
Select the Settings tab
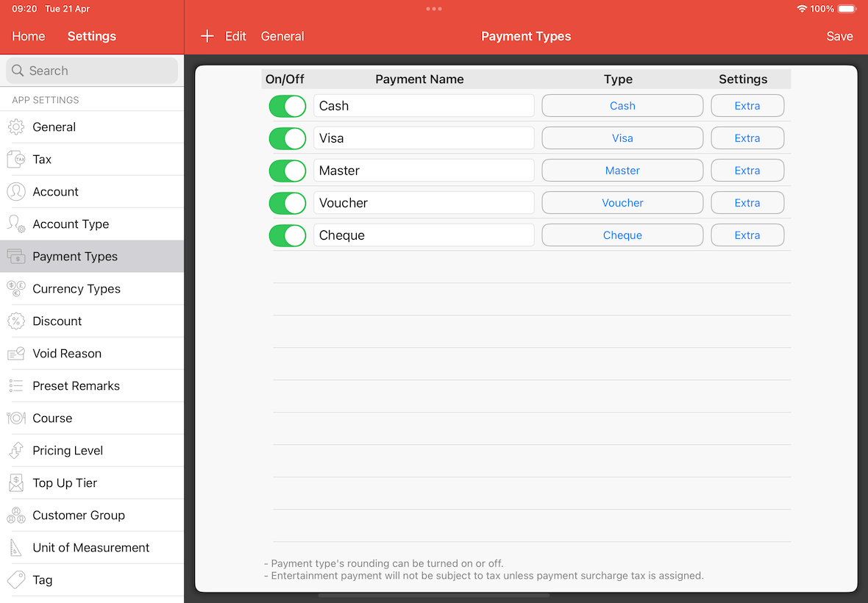coord(92,37)
